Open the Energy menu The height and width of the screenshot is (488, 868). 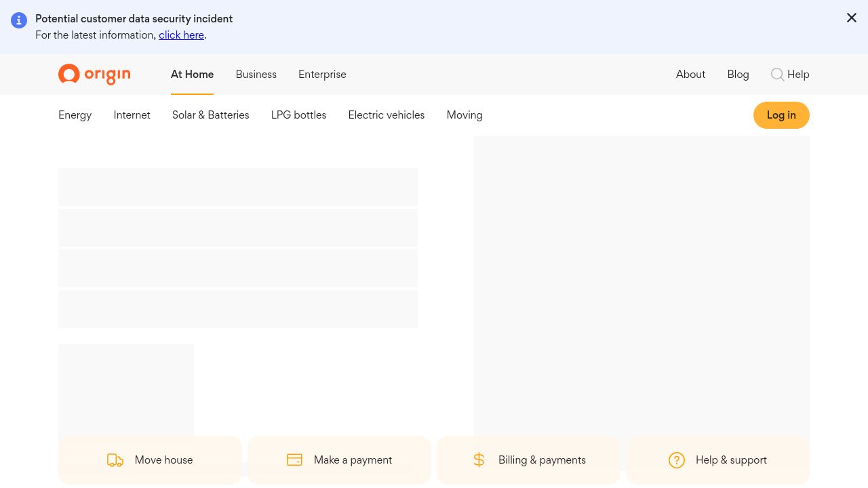pyautogui.click(x=75, y=115)
